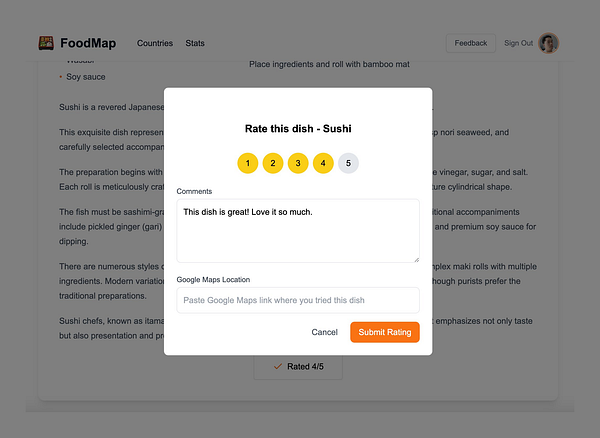The width and height of the screenshot is (600, 438).
Task: Select rating circle 2
Action: point(273,163)
